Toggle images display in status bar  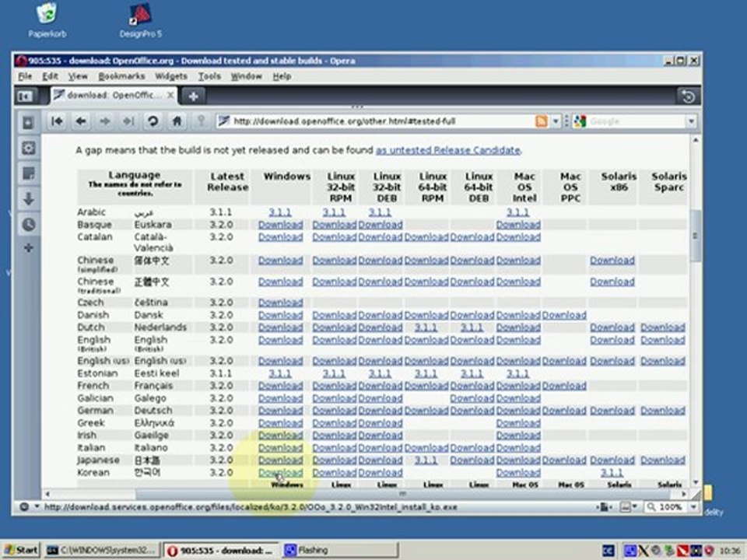625,508
